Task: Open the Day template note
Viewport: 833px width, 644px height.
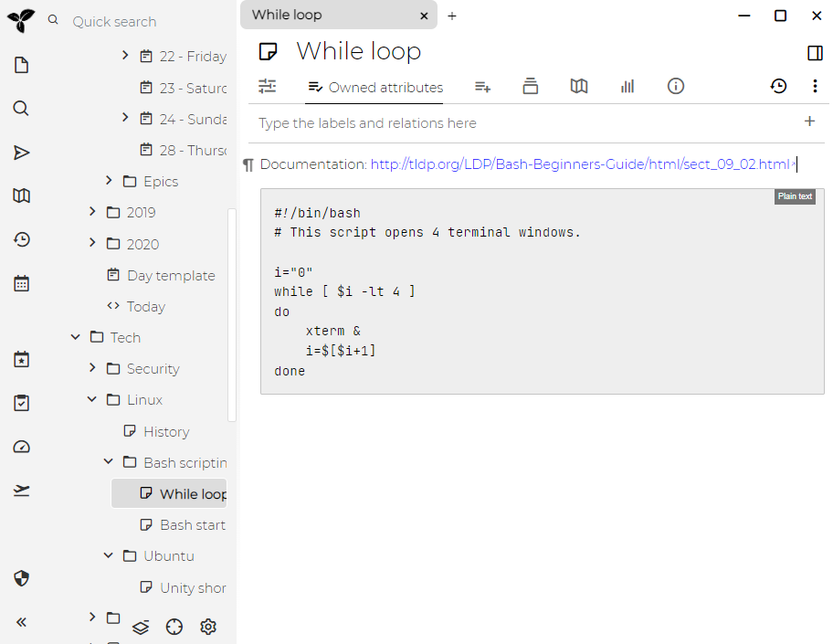Action: coord(171,276)
